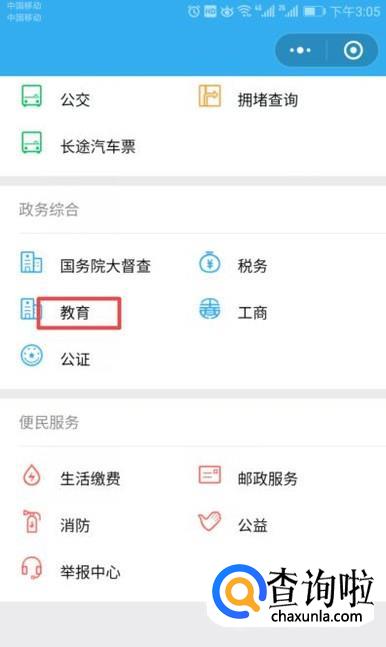Open the 税务 service entry
Viewport: 386px width, 647px height.
click(252, 266)
